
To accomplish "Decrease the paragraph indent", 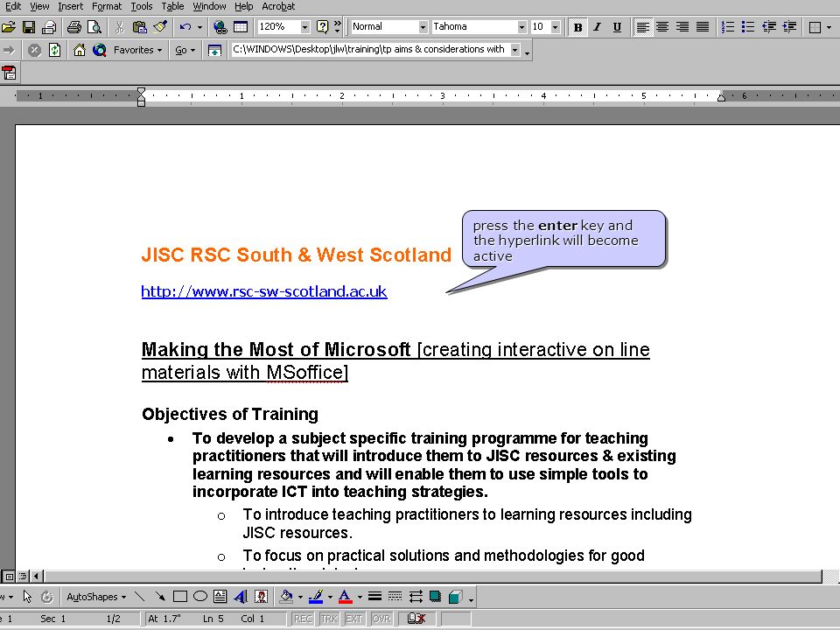I will (769, 27).
